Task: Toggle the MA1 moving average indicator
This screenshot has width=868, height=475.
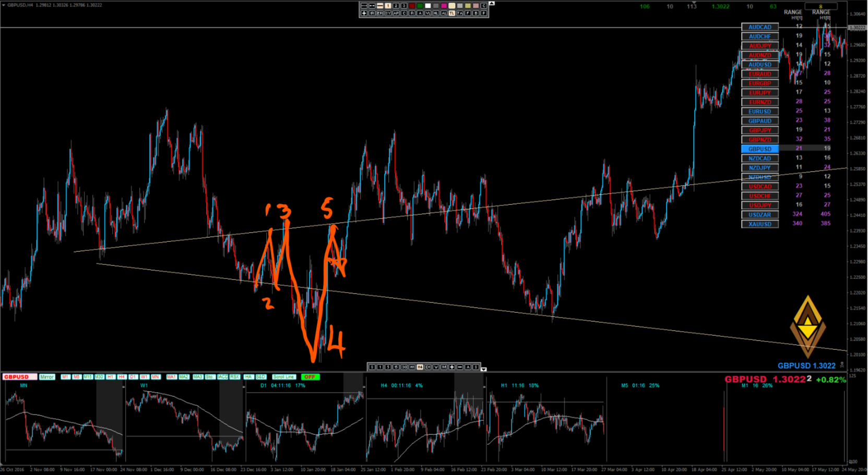Action: pyautogui.click(x=171, y=377)
